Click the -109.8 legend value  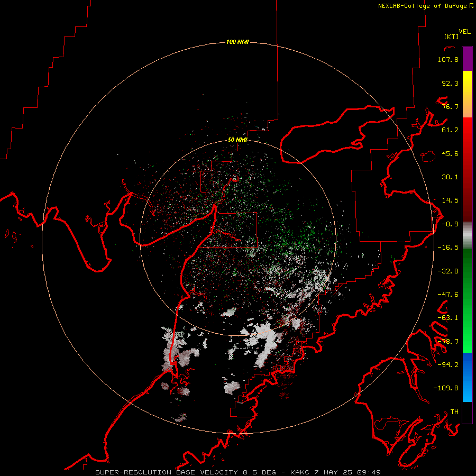coord(446,388)
